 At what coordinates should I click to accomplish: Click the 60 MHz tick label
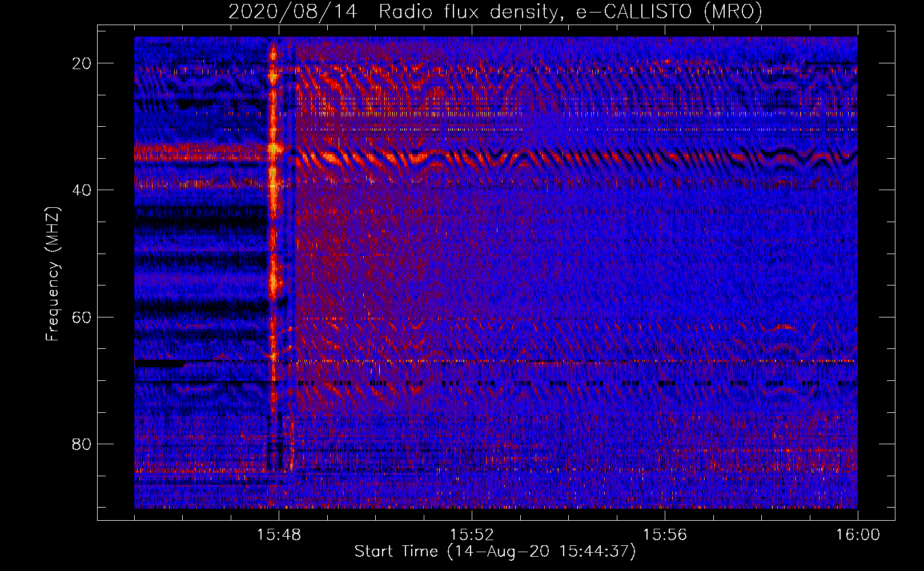coord(82,317)
